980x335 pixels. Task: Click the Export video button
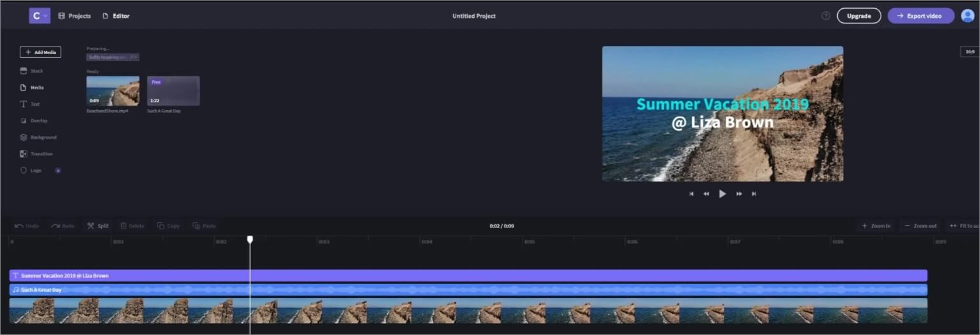pos(920,16)
